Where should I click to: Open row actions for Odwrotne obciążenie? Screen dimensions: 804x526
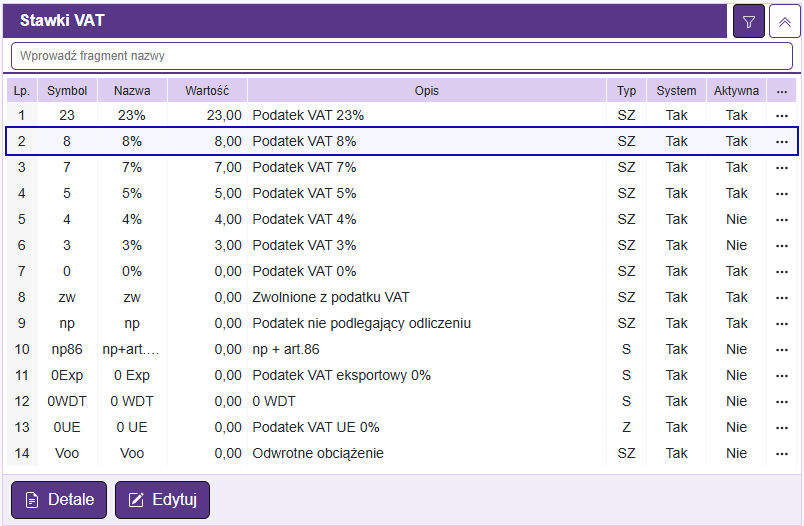click(x=782, y=454)
